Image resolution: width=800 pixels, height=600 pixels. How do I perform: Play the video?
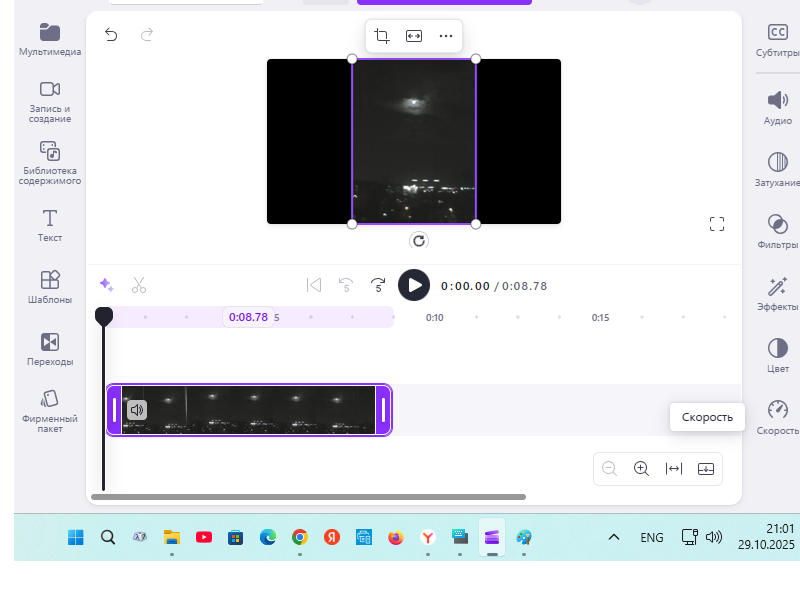point(414,285)
